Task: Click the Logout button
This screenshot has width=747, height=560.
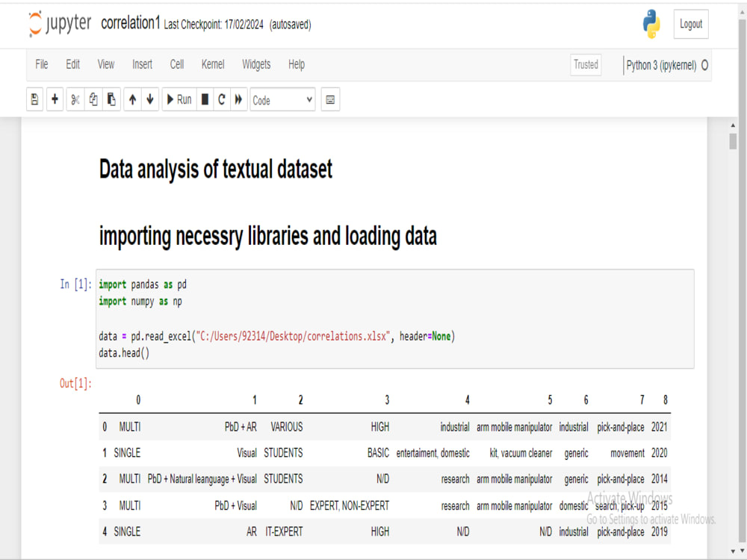Action: 691,24
